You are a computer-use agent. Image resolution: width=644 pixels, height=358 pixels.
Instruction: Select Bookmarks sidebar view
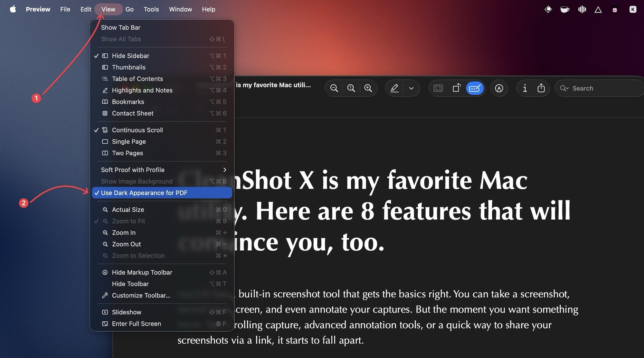pos(162,102)
